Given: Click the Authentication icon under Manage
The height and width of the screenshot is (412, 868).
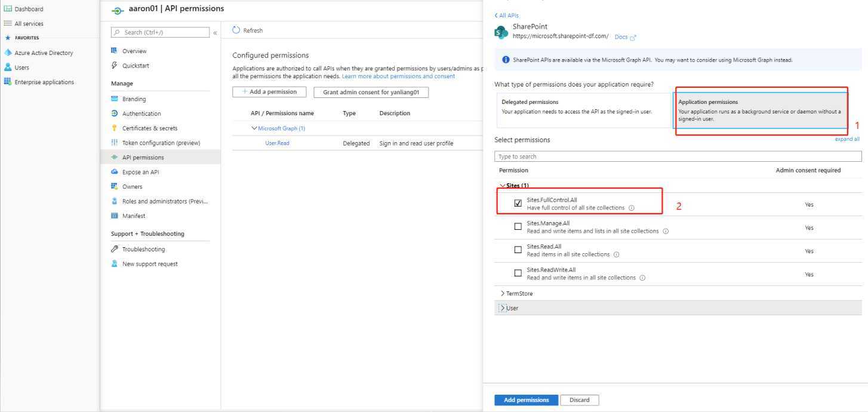Looking at the screenshot, I should point(115,113).
